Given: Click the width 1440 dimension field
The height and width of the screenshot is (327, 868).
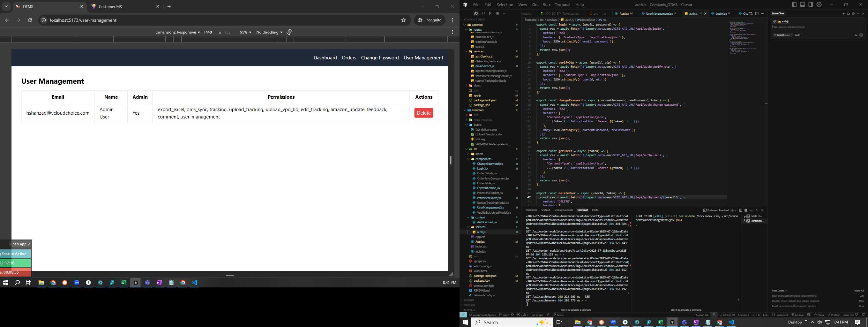Looking at the screenshot, I should [x=207, y=32].
